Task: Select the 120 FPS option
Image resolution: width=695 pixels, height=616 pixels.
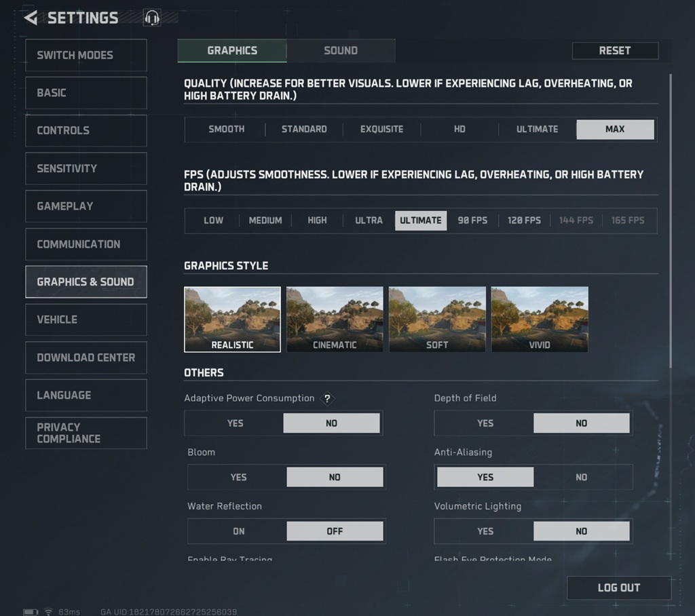Action: pos(524,220)
